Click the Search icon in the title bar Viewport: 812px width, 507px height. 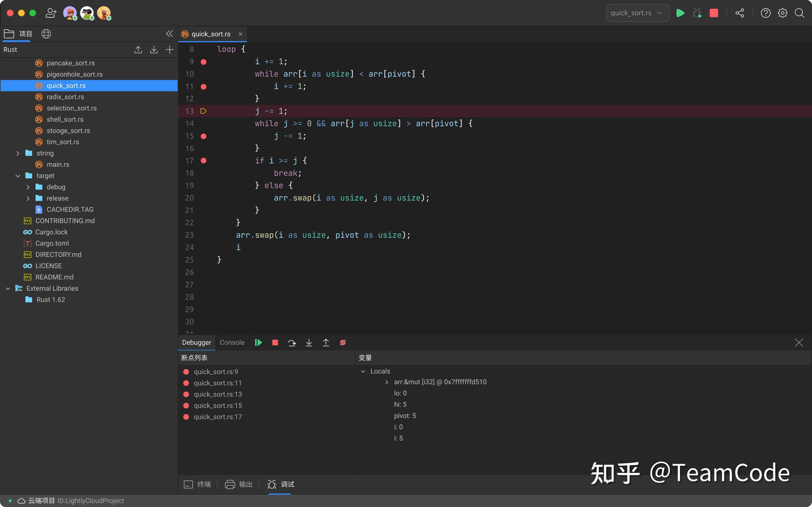tap(799, 13)
